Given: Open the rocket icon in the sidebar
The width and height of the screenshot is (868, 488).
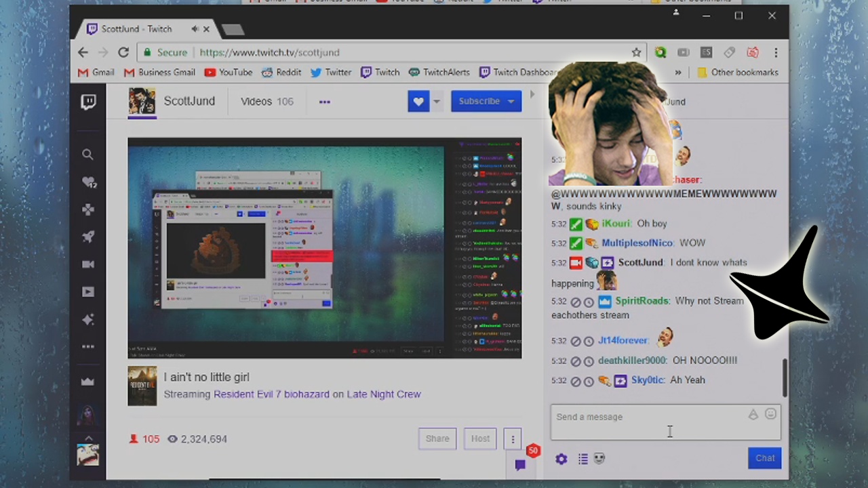Looking at the screenshot, I should point(88,237).
